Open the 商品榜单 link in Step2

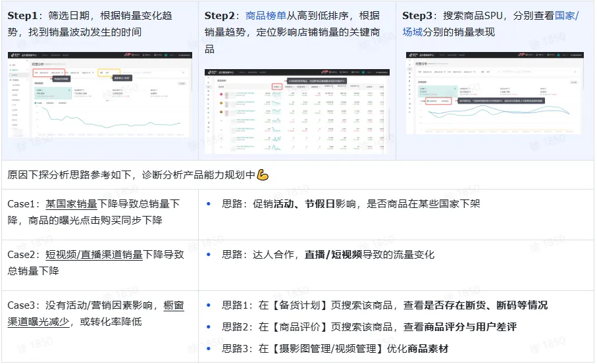266,16
